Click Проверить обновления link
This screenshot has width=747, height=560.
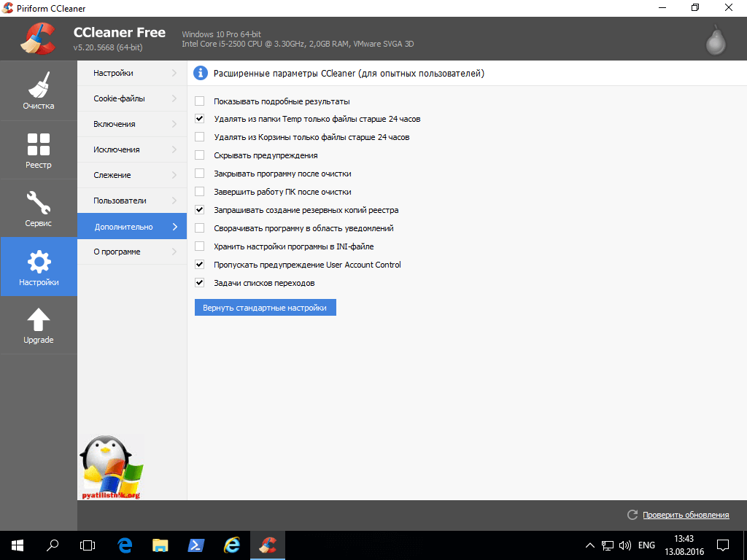coord(685,515)
